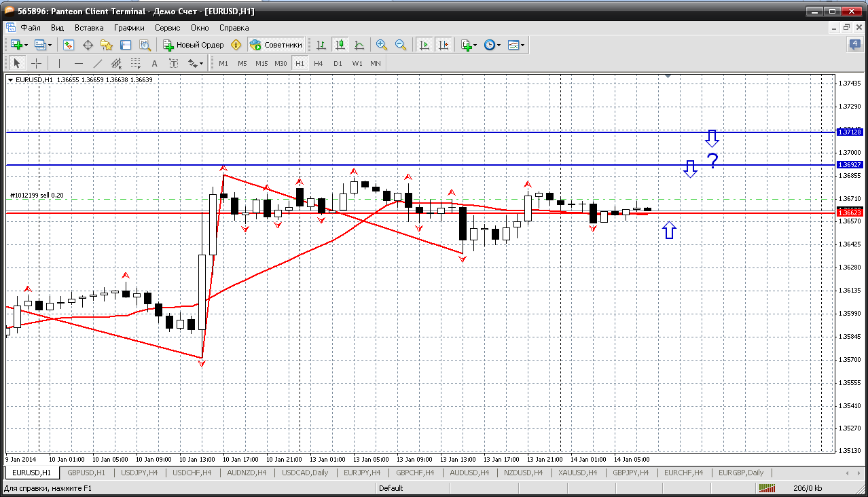Image resolution: width=868 pixels, height=497 pixels.
Task: Switch to M5 timeframe
Action: (242, 63)
